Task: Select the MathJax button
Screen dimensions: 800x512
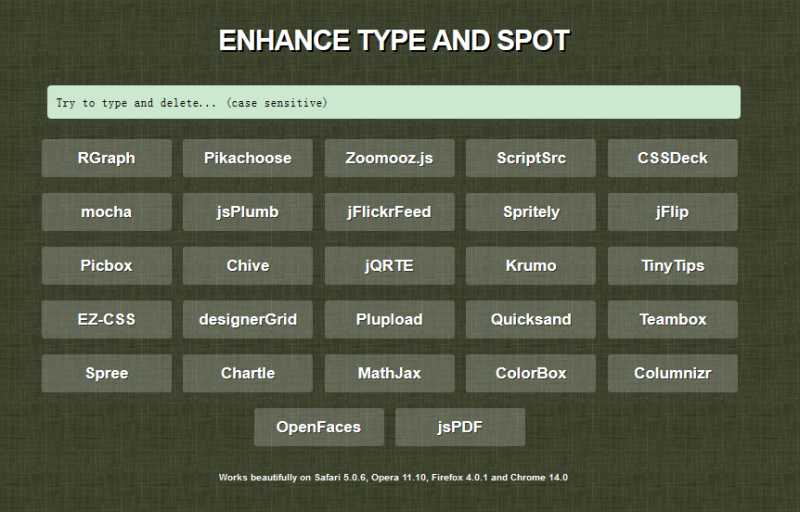Action: click(389, 373)
